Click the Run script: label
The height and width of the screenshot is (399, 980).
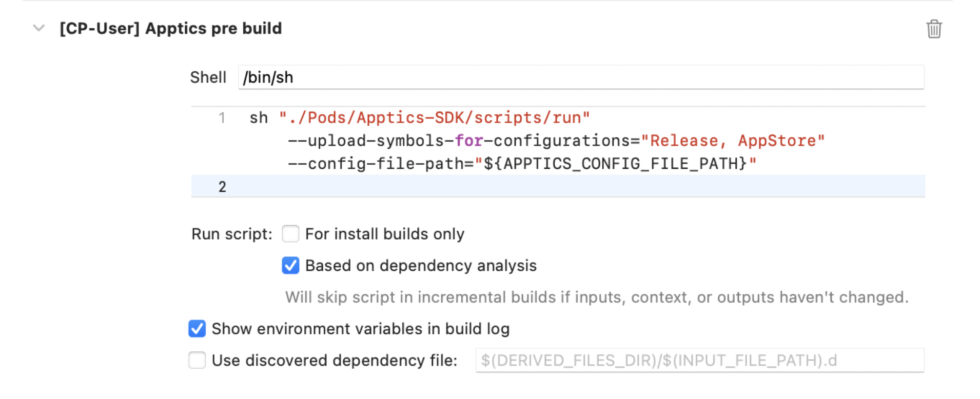pos(231,234)
